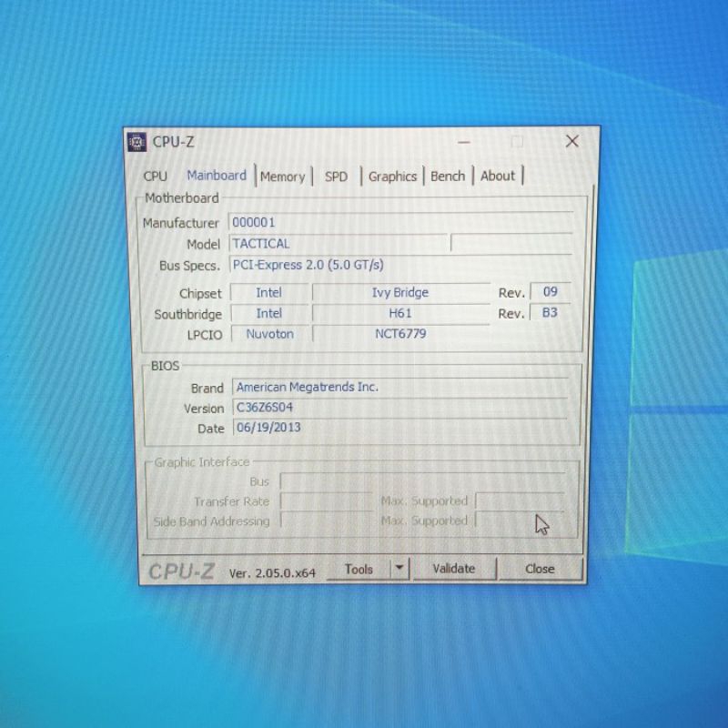Click the BIOS date 06/19/2013 field
The width and height of the screenshot is (728, 728).
400,428
